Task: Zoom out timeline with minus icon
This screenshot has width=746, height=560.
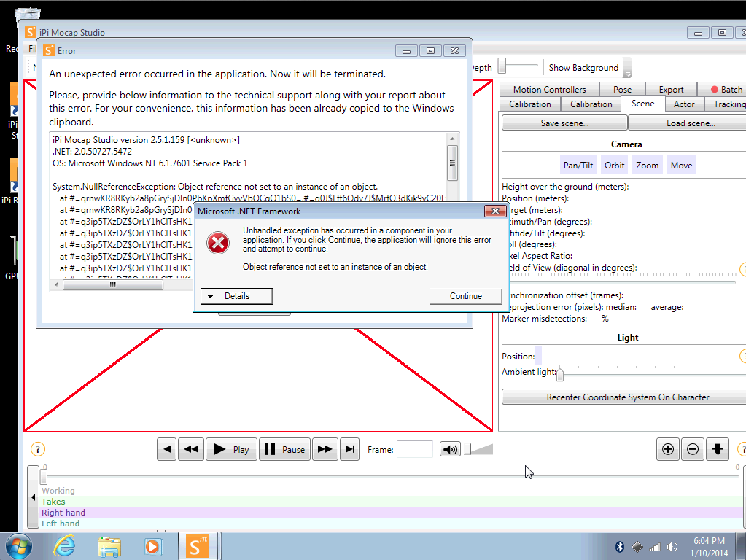Action: 693,449
